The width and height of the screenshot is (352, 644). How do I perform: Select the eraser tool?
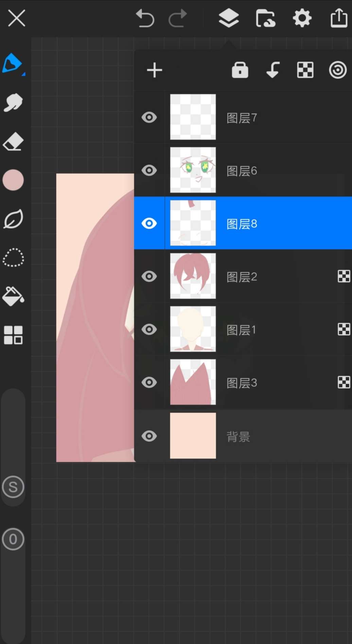tap(13, 141)
